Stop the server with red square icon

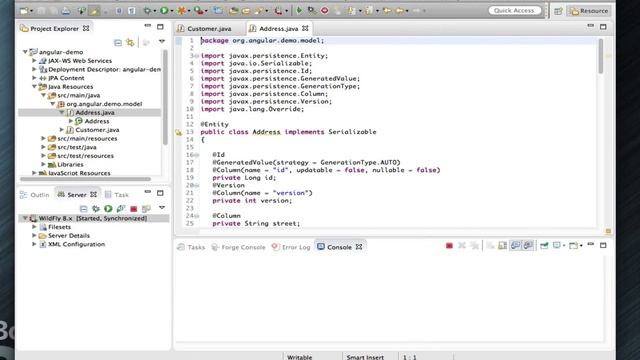(x=133, y=209)
